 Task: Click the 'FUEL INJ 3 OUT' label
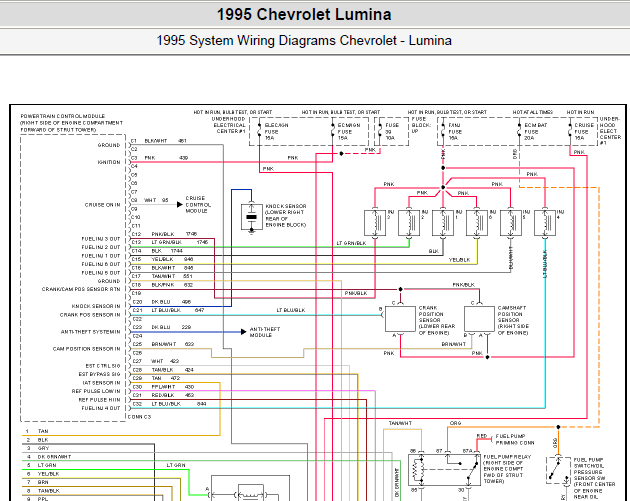point(101,239)
